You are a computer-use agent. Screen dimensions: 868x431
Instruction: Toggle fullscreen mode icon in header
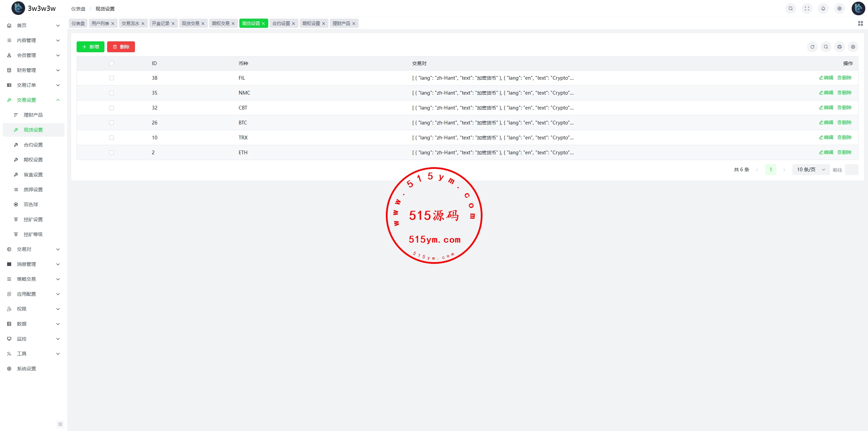[x=807, y=8]
